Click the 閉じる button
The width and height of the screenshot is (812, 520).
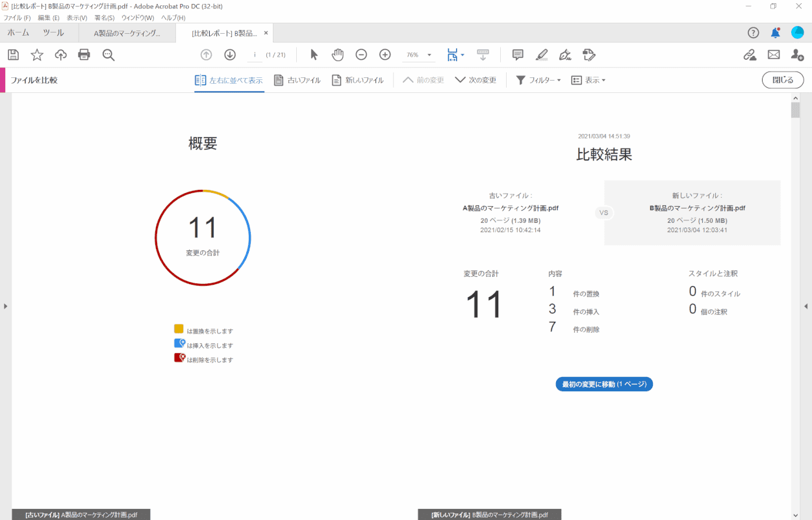tap(783, 80)
